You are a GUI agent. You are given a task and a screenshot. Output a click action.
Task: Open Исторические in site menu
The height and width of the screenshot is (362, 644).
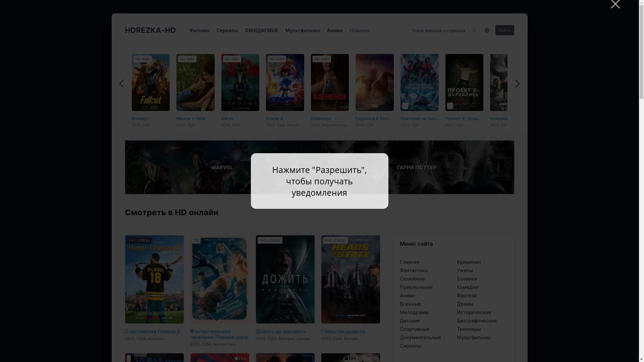(x=474, y=312)
